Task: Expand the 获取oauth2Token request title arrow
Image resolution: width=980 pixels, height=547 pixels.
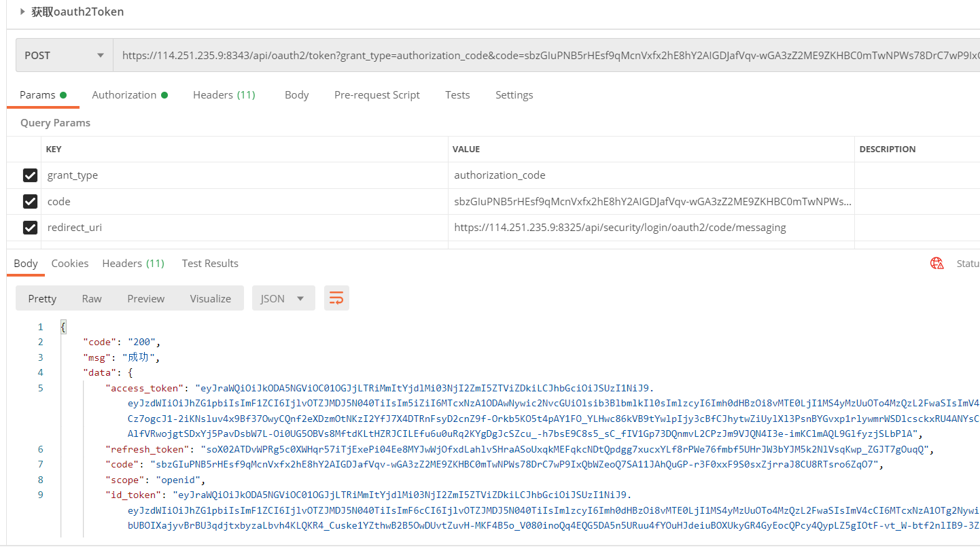Action: (23, 12)
